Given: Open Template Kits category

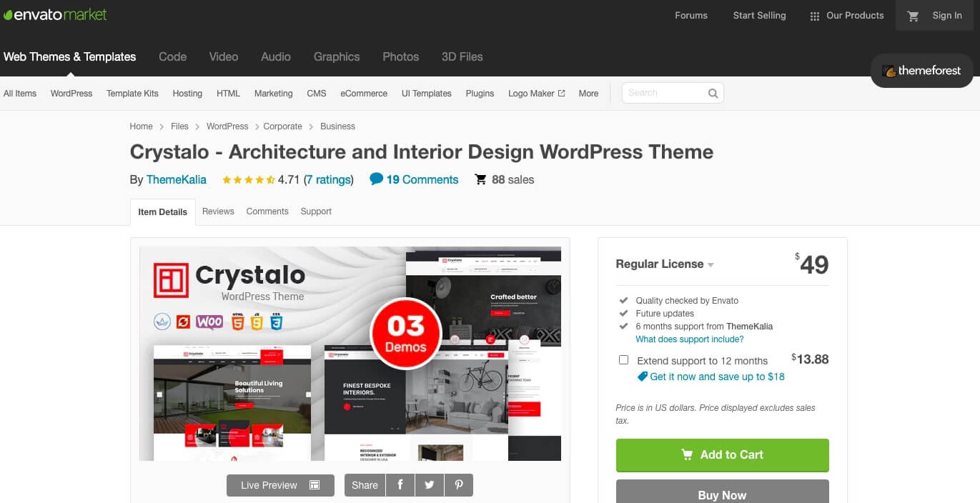Looking at the screenshot, I should tap(132, 94).
